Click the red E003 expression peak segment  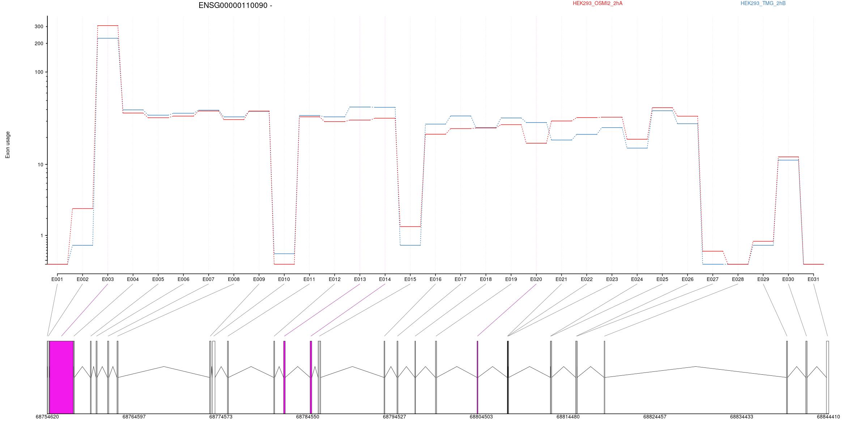(108, 26)
